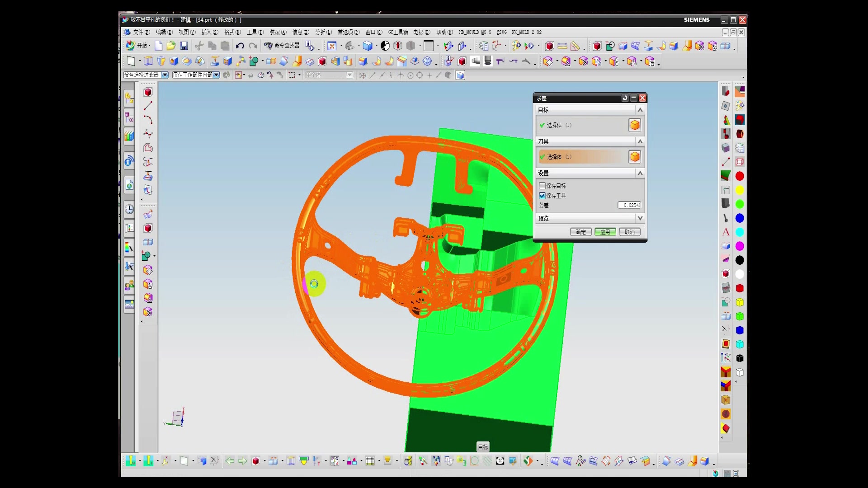The height and width of the screenshot is (488, 868).
Task: Click the Save floppy disk icon
Action: [184, 46]
